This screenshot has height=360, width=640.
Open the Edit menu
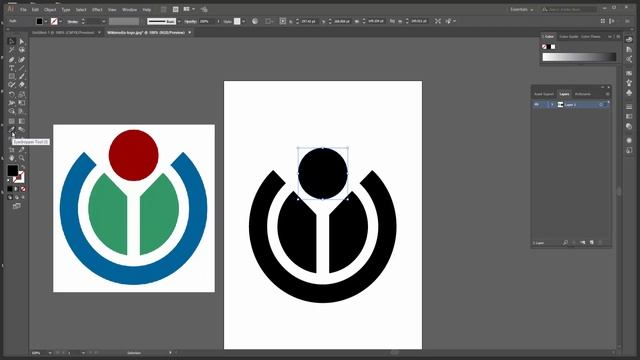pyautogui.click(x=36, y=9)
